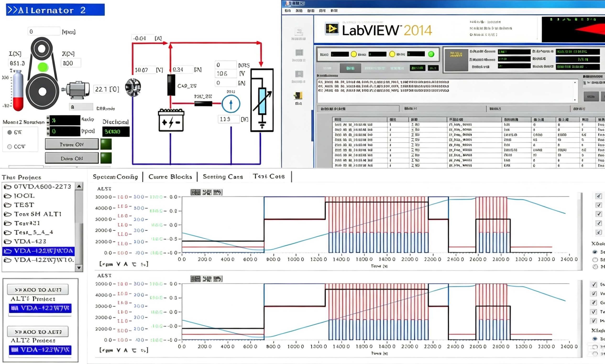Open the yellow icon in LabVIEW sidebar

point(298,96)
